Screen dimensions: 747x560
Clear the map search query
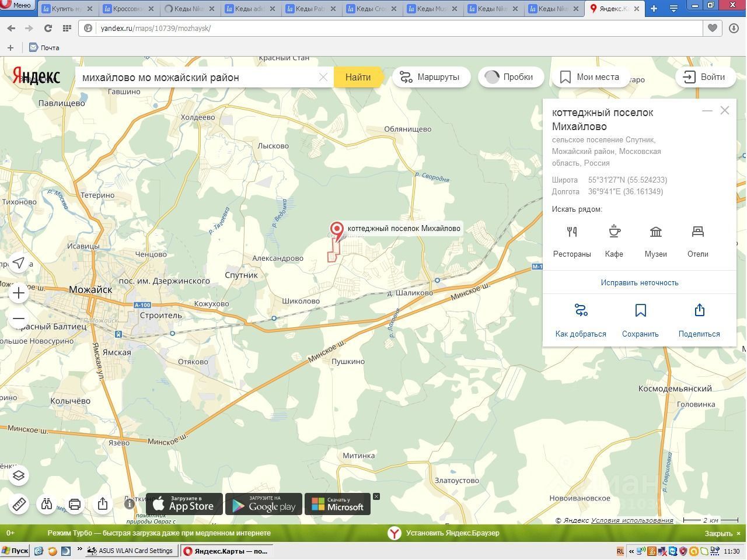[323, 77]
